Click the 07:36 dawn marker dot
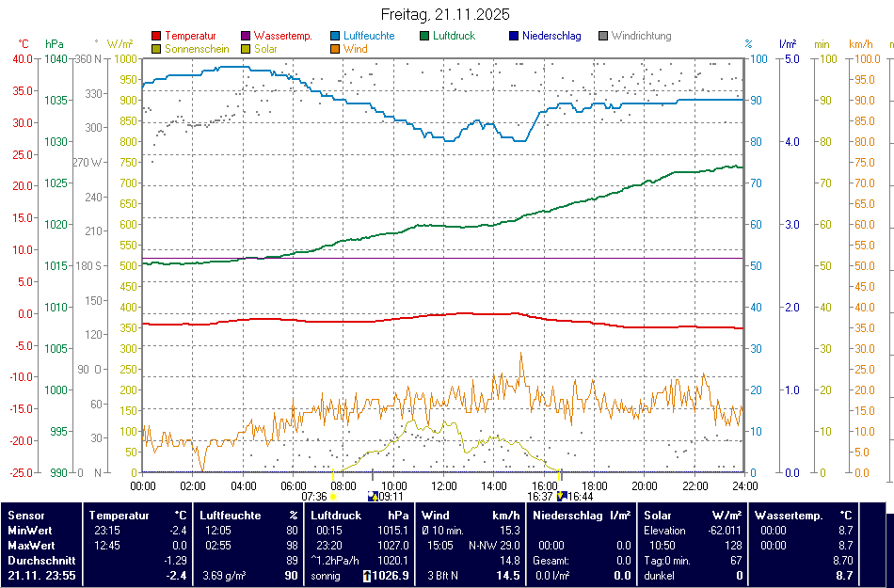Image resolution: width=894 pixels, height=588 pixels. pos(334,496)
